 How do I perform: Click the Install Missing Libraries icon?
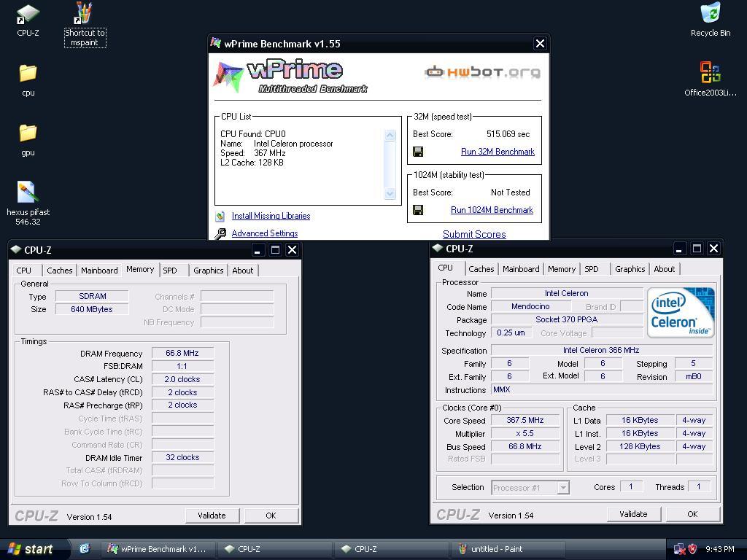tap(220, 216)
